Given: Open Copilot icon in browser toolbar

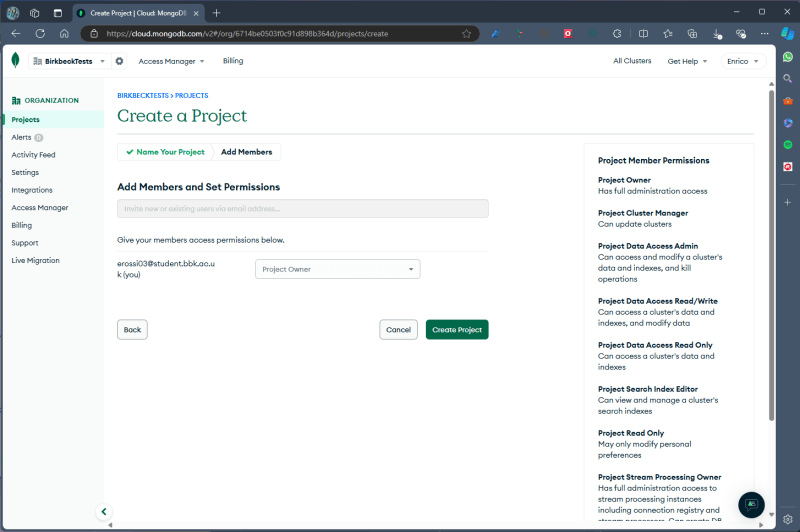Looking at the screenshot, I should tap(788, 34).
